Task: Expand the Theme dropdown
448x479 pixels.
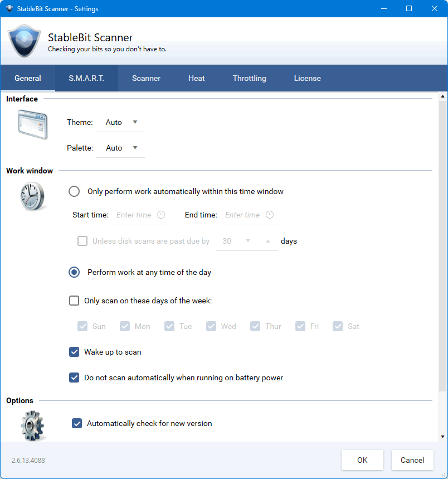Action: (120, 123)
